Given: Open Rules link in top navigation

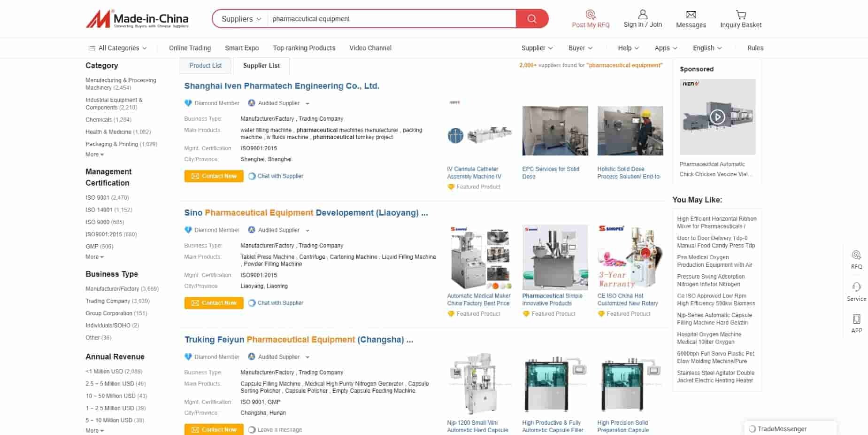Looking at the screenshot, I should (755, 48).
